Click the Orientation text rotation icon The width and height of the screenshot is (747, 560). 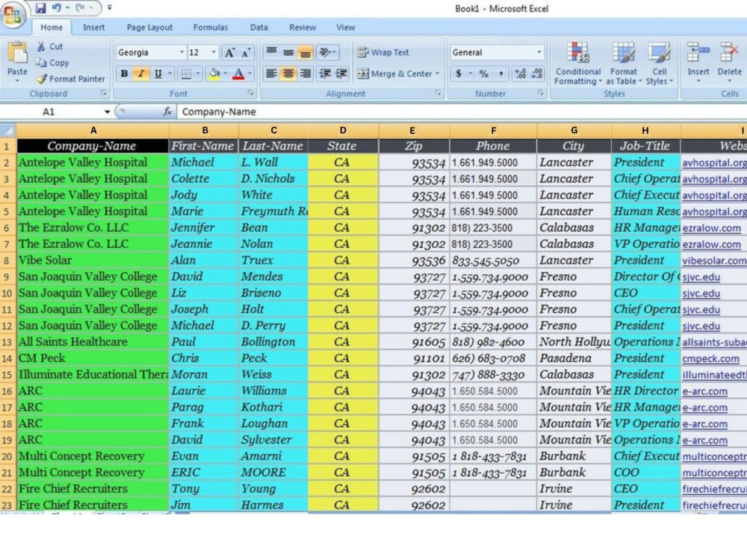(326, 52)
